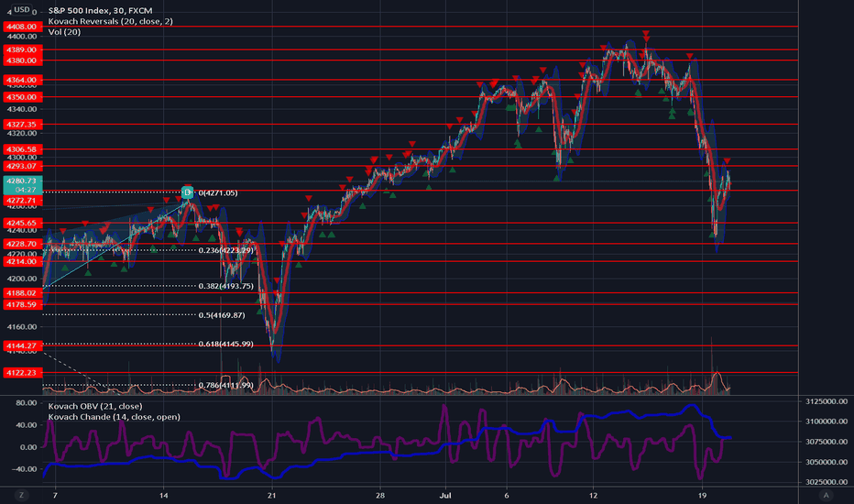Image resolution: width=854 pixels, height=504 pixels.
Task: Click the Z timezone button
Action: (x=22, y=495)
